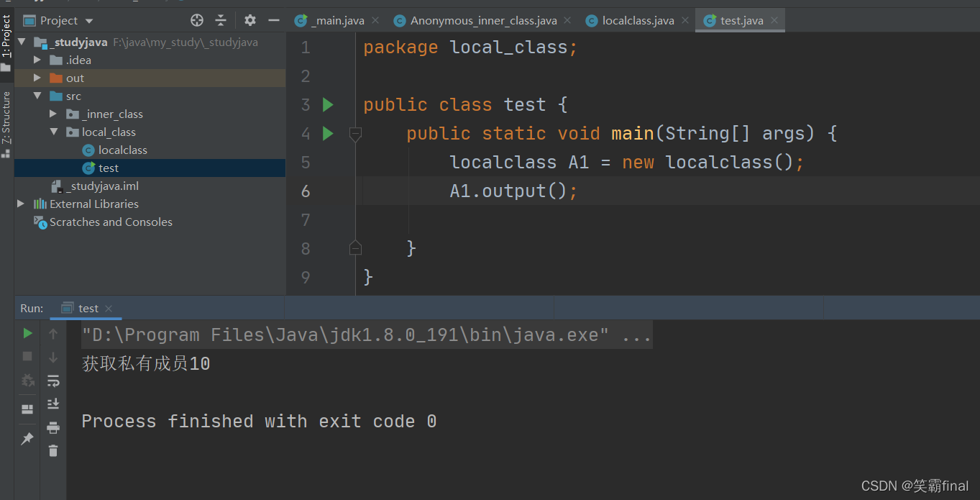
Task: Open Project panel settings gear
Action: coord(249,20)
